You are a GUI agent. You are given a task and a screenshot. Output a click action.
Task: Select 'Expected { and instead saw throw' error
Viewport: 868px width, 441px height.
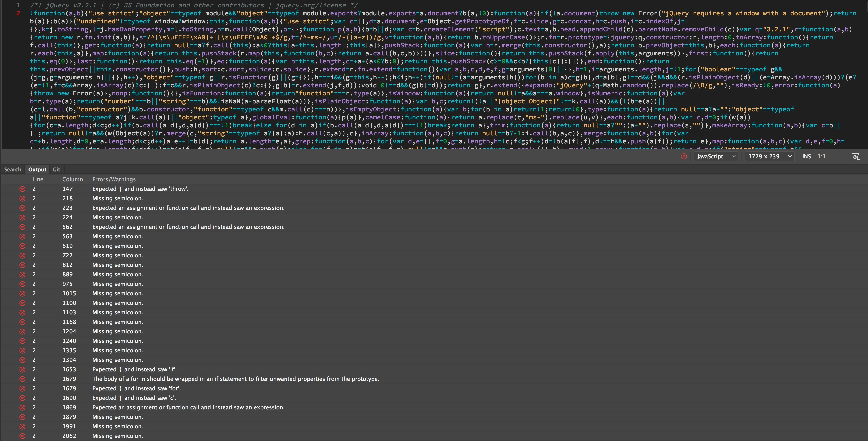[x=140, y=189]
